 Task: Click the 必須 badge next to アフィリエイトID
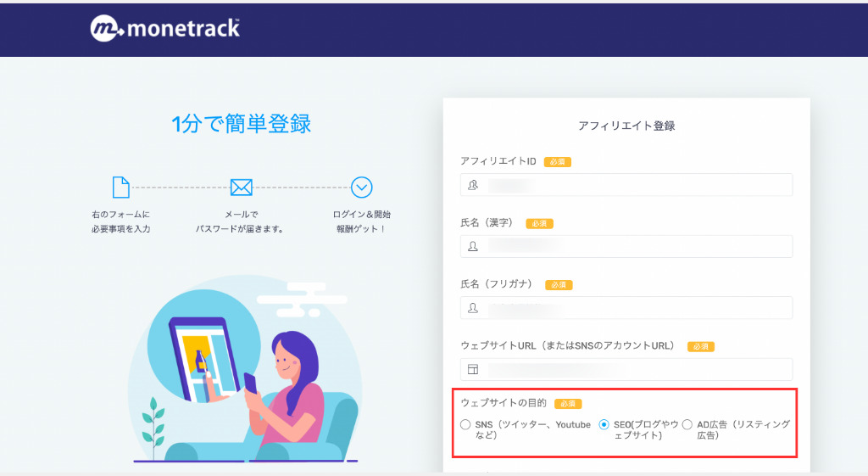pyautogui.click(x=558, y=162)
